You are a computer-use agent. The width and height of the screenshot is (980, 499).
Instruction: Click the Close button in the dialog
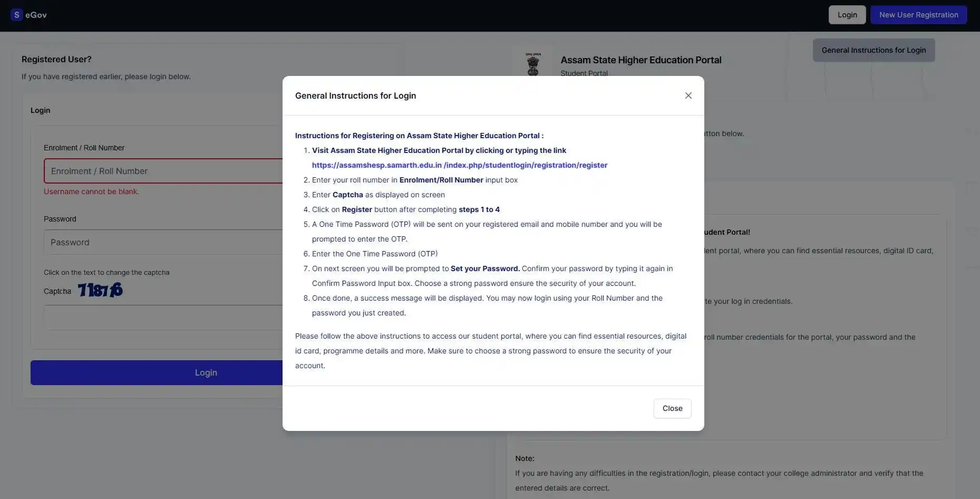(672, 408)
